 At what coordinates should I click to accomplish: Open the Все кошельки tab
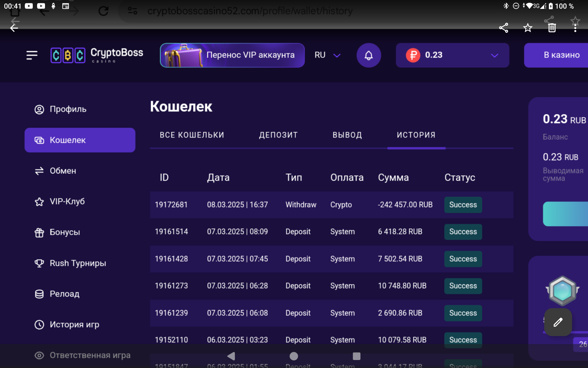pyautogui.click(x=192, y=135)
